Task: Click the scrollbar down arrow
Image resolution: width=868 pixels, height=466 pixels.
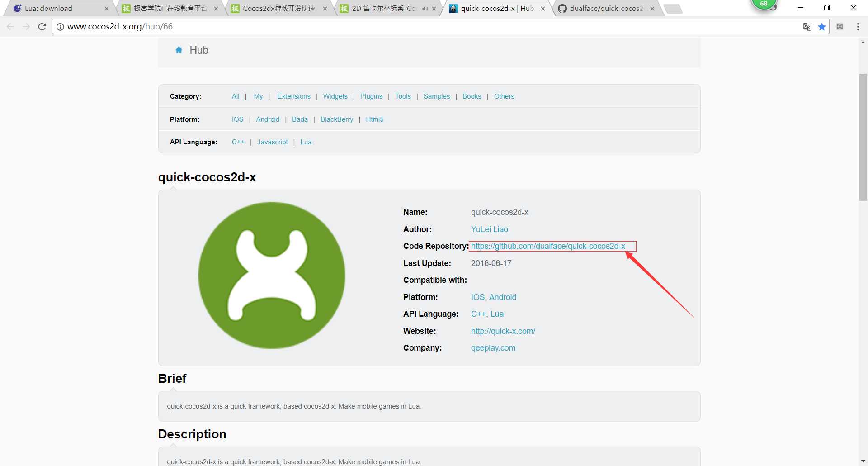Action: 863,461
